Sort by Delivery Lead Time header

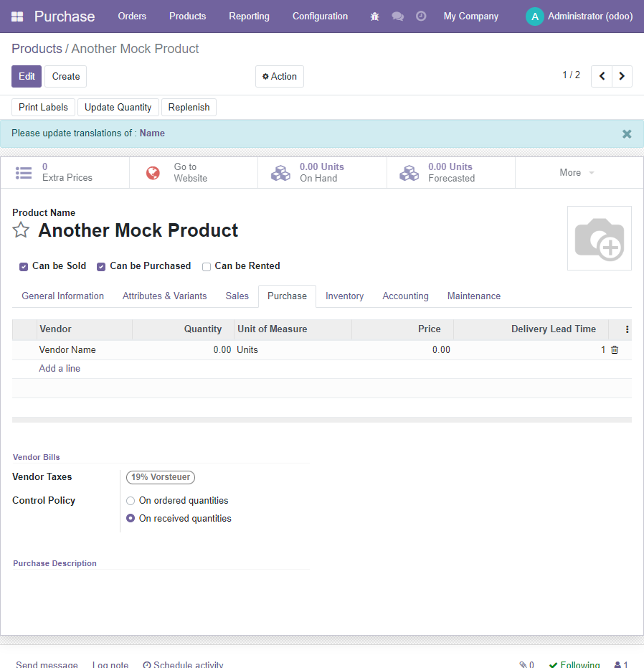click(x=531, y=329)
